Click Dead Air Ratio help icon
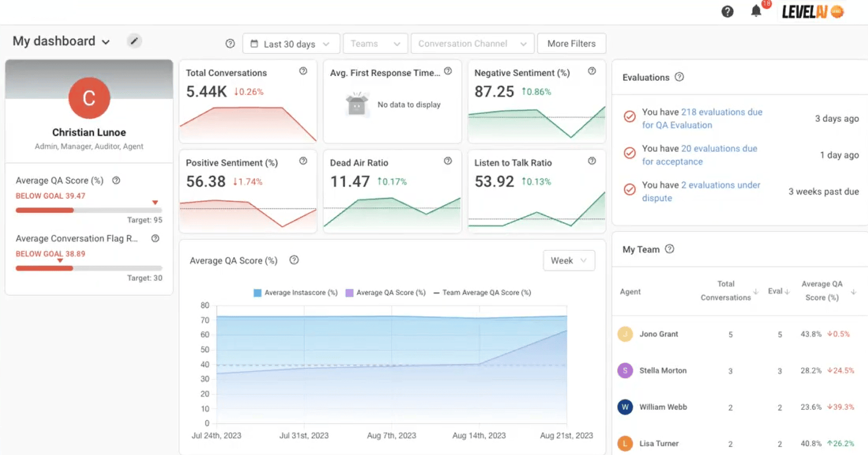Screen dimensions: 868x455 click(447, 161)
